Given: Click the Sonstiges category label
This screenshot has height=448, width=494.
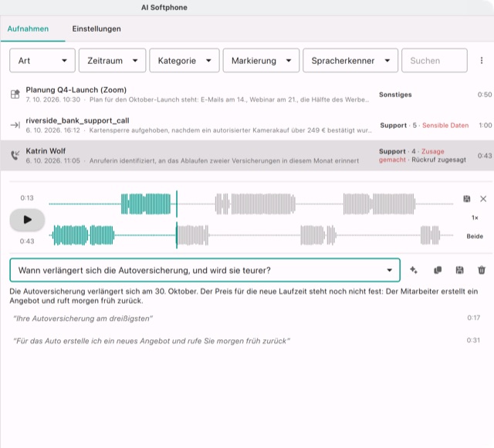Looking at the screenshot, I should [395, 94].
